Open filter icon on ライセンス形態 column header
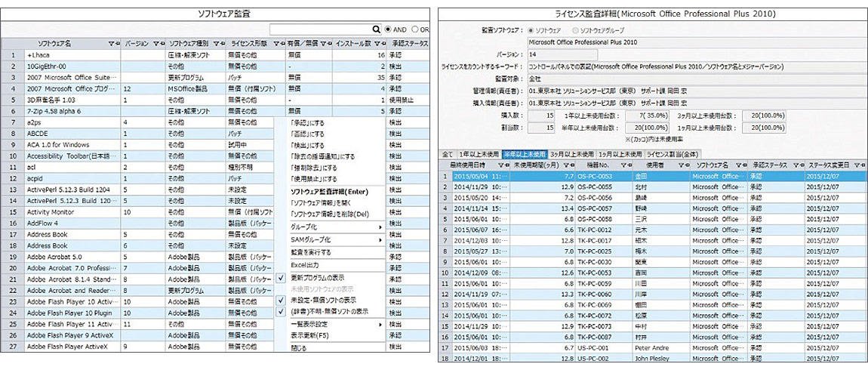 coord(275,42)
